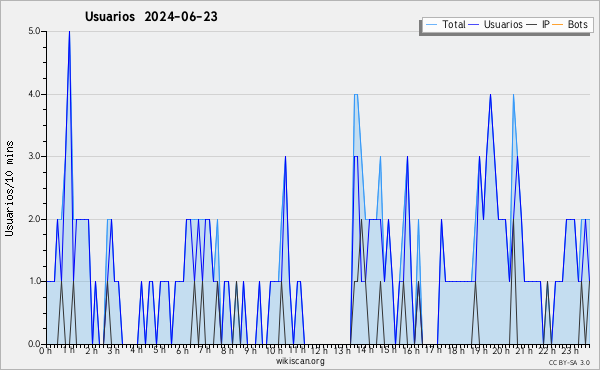Viewport: 600px width, 370px height.
Task: Click the '22 h' x-axis label
Action: 547,351
